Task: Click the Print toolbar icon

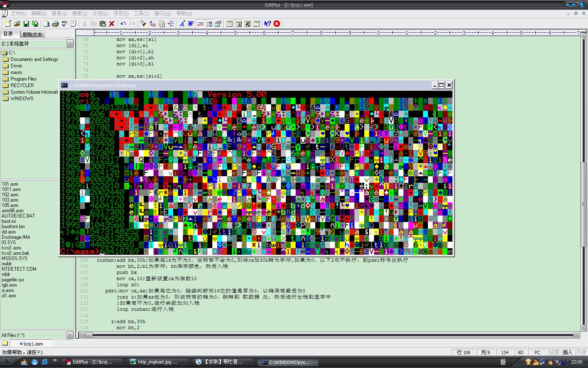Action: point(56,24)
